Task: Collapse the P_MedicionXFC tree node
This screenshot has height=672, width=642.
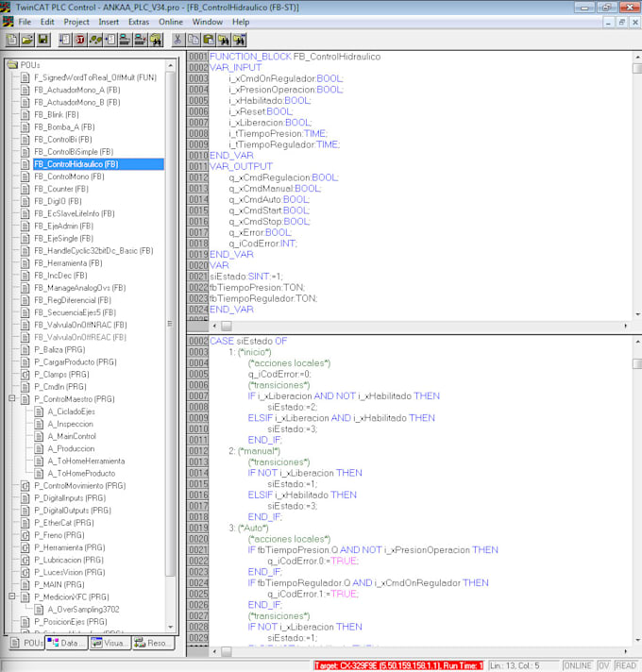Action: pos(12,596)
